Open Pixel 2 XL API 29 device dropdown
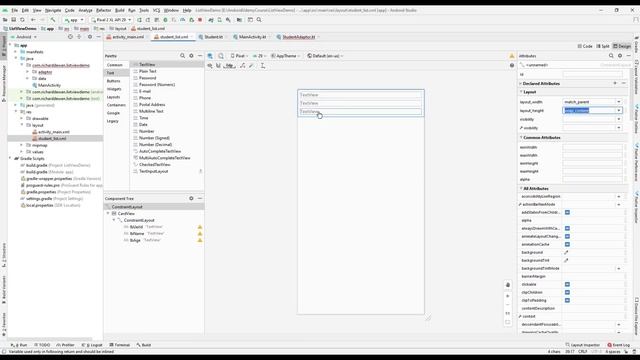The height and width of the screenshot is (360, 640). pos(111,20)
